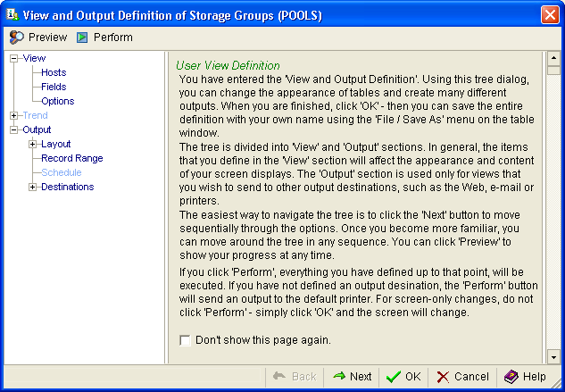Viewport: 565px width, 392px height.
Task: Click the Back button
Action: [295, 377]
